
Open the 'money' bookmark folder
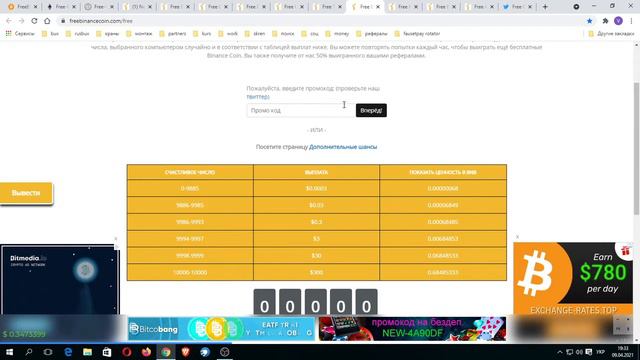point(337,33)
